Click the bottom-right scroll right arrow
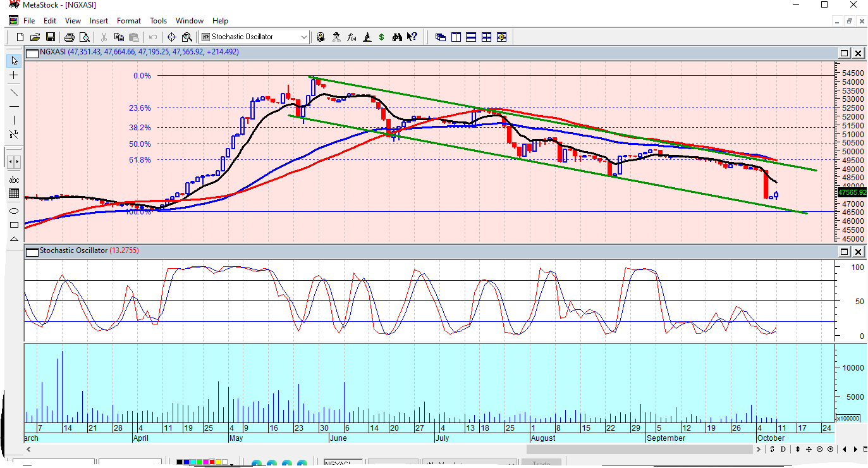 857,449
